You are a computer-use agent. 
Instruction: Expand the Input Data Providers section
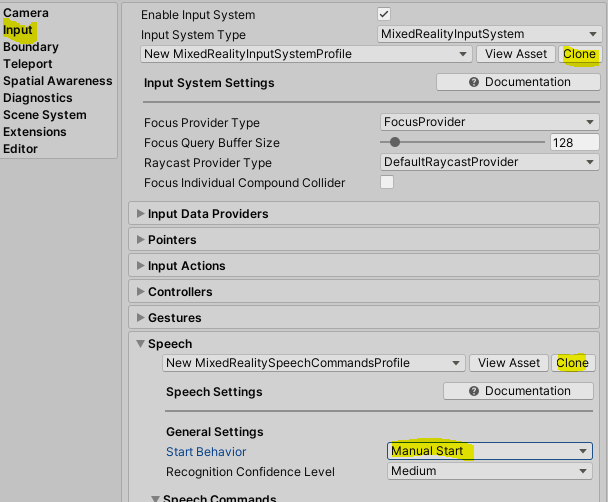[208, 214]
